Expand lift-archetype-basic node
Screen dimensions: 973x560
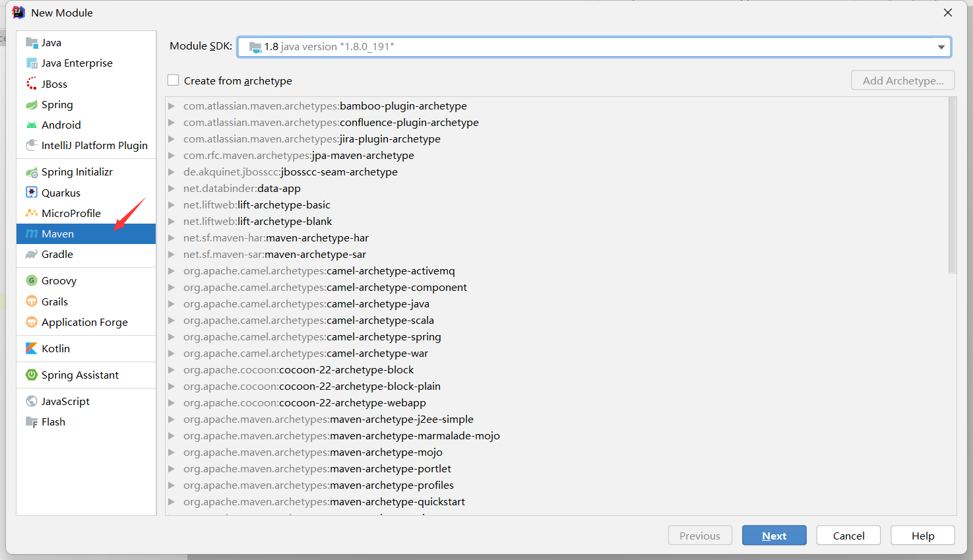(172, 205)
